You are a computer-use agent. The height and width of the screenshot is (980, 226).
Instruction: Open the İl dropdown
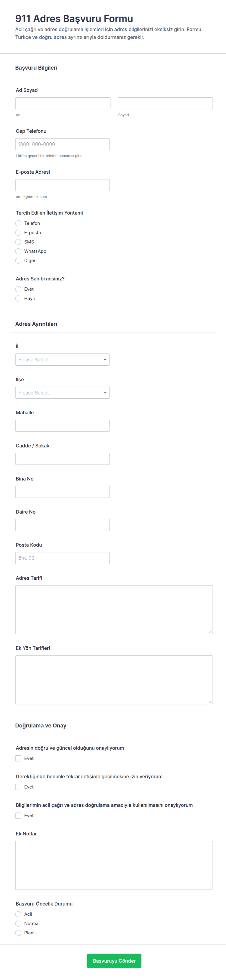62,359
